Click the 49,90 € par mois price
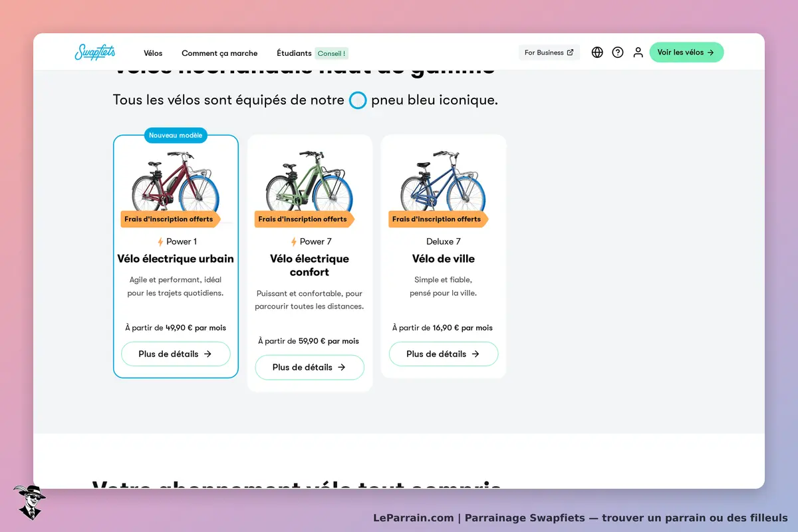Screen dimensions: 798x532 click(196, 328)
